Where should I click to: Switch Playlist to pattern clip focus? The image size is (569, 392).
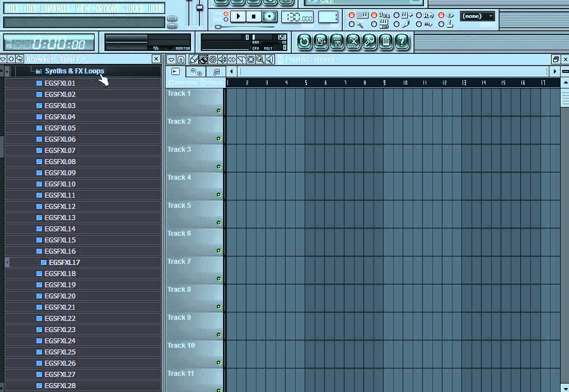click(216, 72)
